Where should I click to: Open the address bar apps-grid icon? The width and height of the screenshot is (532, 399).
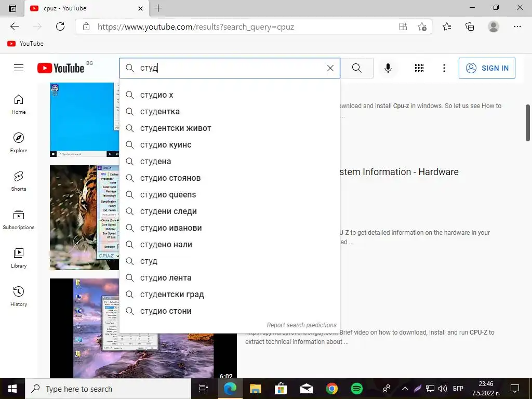click(403, 26)
